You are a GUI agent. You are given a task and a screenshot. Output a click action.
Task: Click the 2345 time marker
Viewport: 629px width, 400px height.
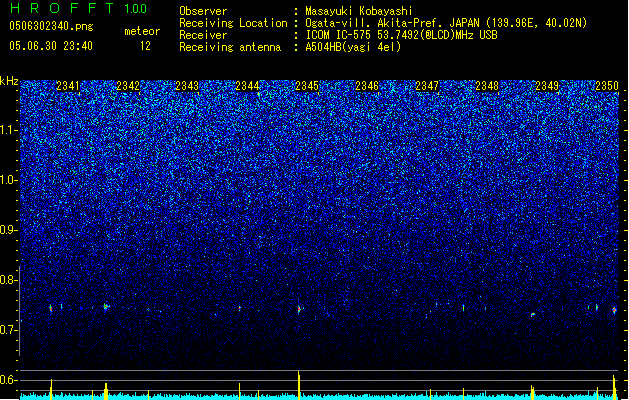pos(307,86)
